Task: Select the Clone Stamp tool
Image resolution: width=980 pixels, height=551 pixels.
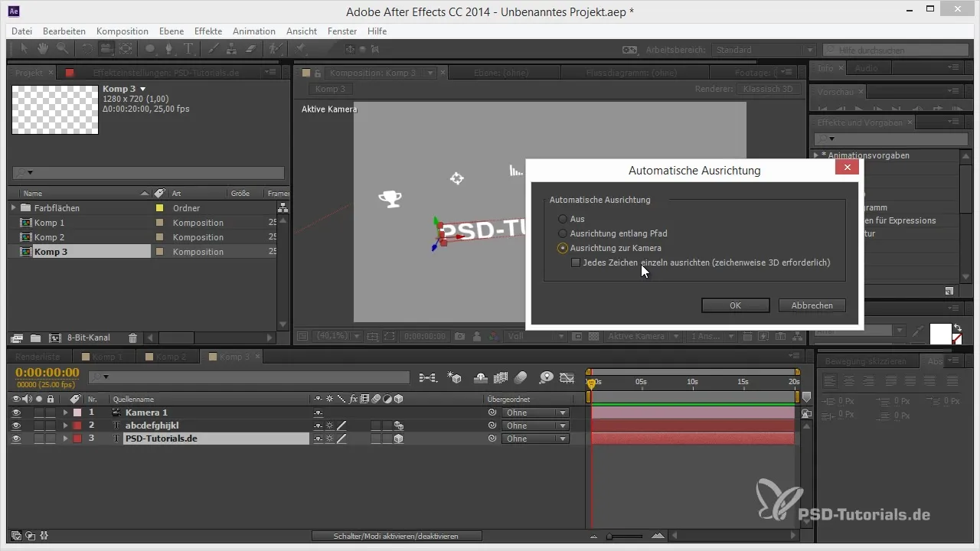Action: [x=233, y=49]
